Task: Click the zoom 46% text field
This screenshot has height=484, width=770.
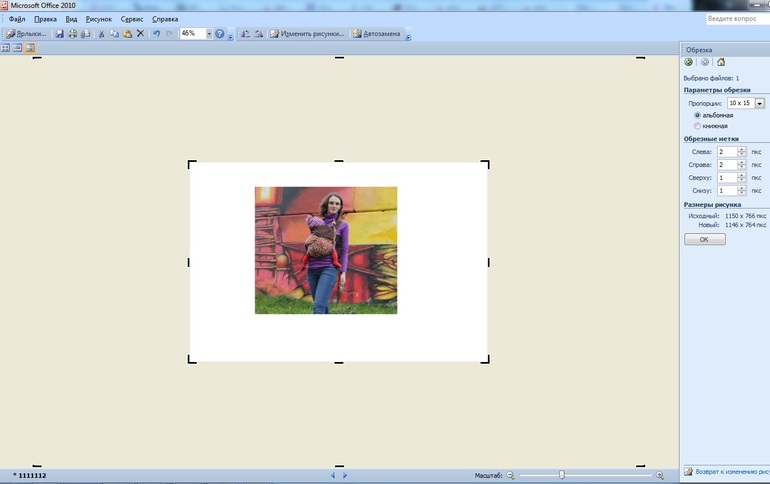Action: (x=192, y=33)
